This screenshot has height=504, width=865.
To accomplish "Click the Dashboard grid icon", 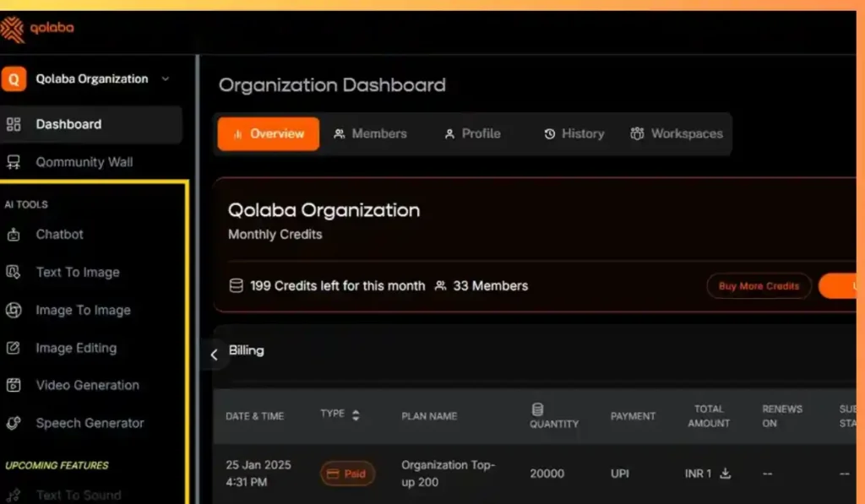I will 14,125.
